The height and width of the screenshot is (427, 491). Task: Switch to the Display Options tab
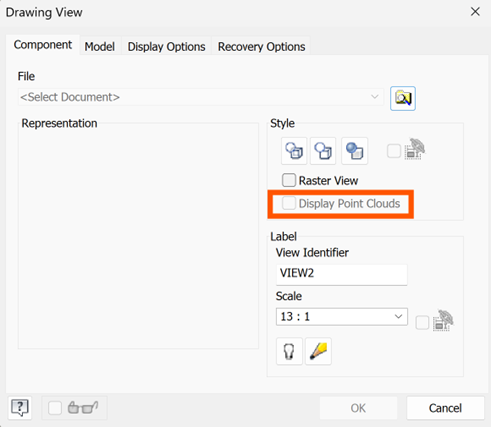coord(166,46)
